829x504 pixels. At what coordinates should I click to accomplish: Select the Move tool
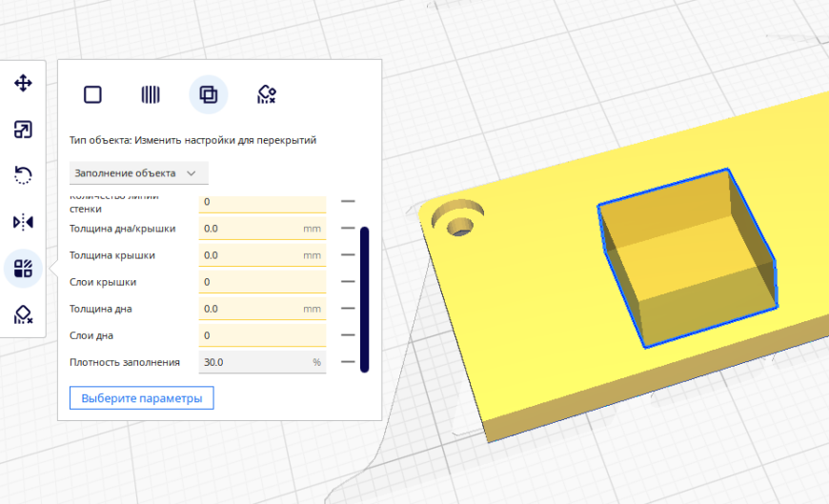(23, 83)
